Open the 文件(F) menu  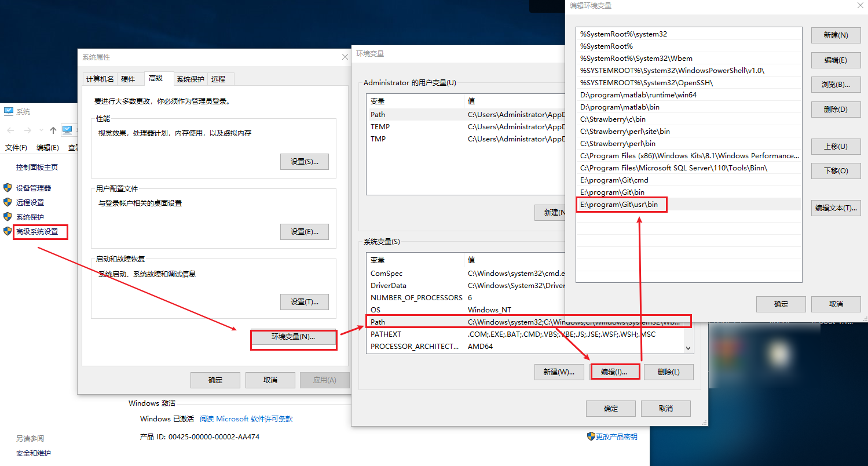click(16, 148)
